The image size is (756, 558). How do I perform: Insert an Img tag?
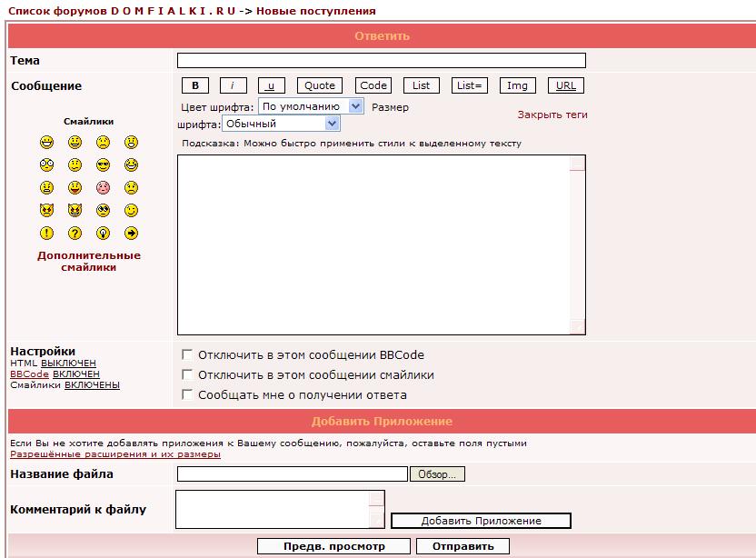(x=518, y=85)
